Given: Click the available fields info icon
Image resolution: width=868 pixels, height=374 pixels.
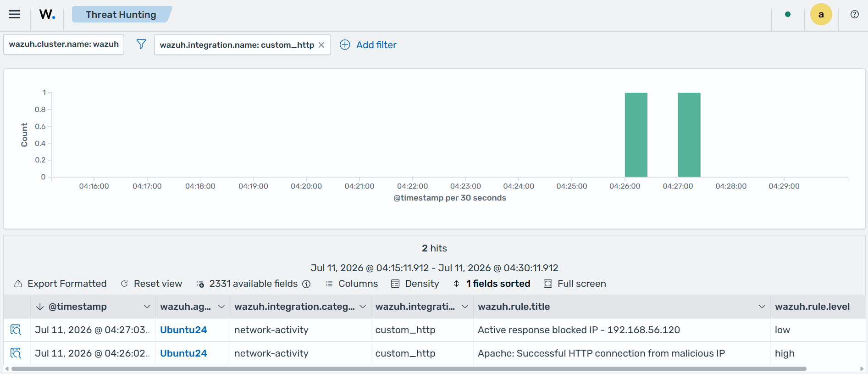Looking at the screenshot, I should pos(306,284).
